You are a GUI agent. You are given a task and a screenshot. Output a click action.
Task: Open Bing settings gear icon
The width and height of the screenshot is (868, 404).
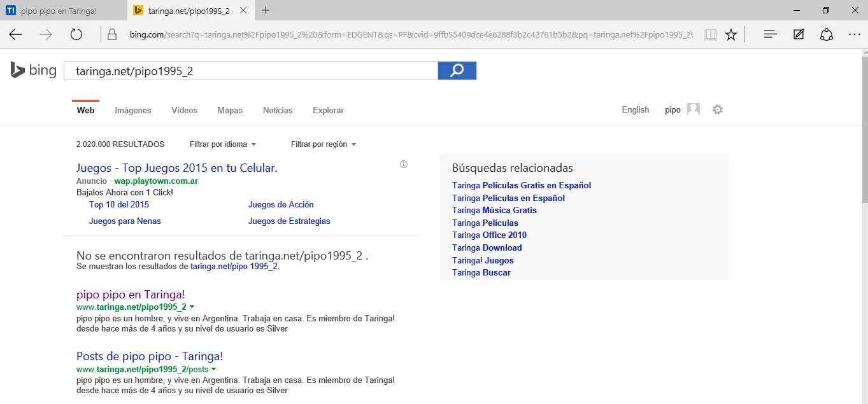pos(718,109)
